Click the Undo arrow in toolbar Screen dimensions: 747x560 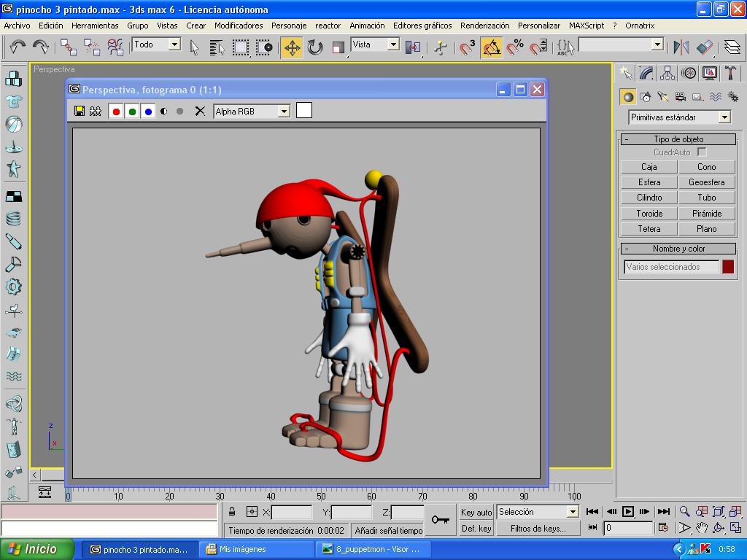18,48
